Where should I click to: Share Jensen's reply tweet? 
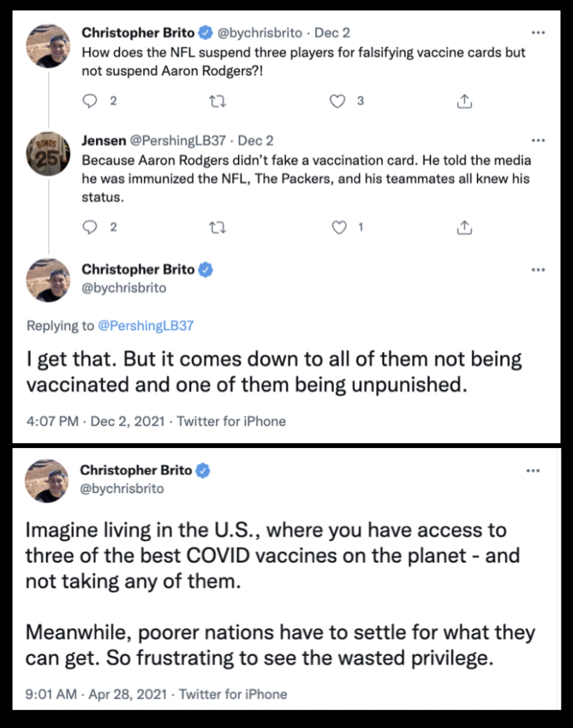pyautogui.click(x=464, y=228)
